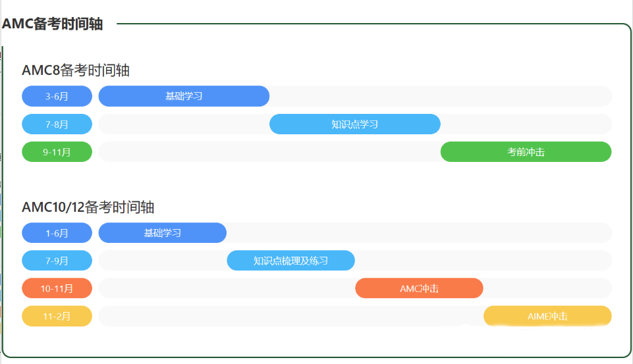Select the 7-8月 month label
Image resolution: width=633 pixels, height=364 pixels.
pyautogui.click(x=57, y=124)
